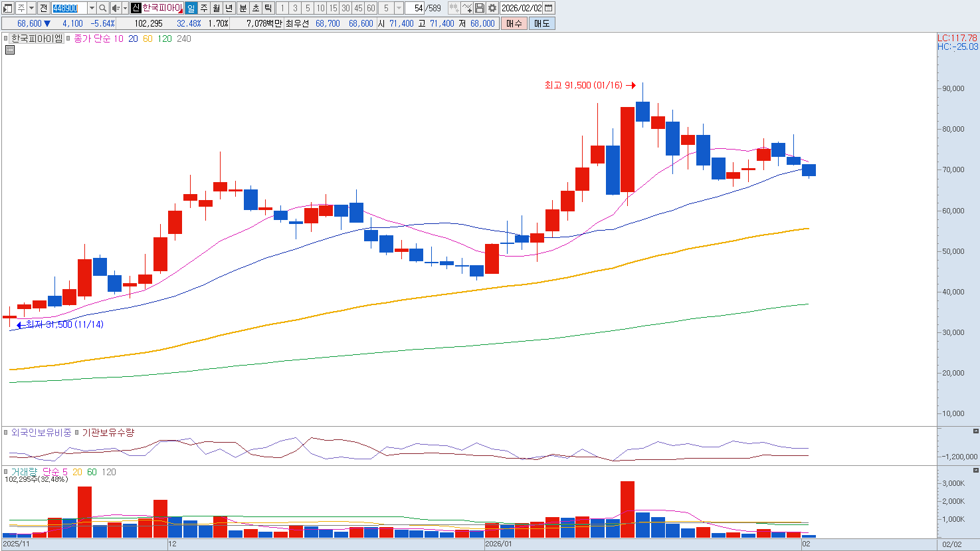The height and width of the screenshot is (551, 980).
Task: Open the date picker calendar icon
Action: coord(549,8)
